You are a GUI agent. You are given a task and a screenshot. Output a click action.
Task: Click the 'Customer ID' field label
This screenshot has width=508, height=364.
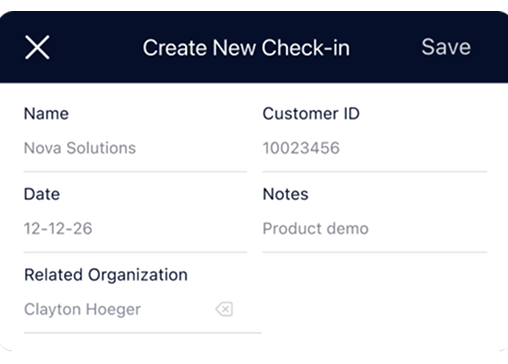click(311, 114)
